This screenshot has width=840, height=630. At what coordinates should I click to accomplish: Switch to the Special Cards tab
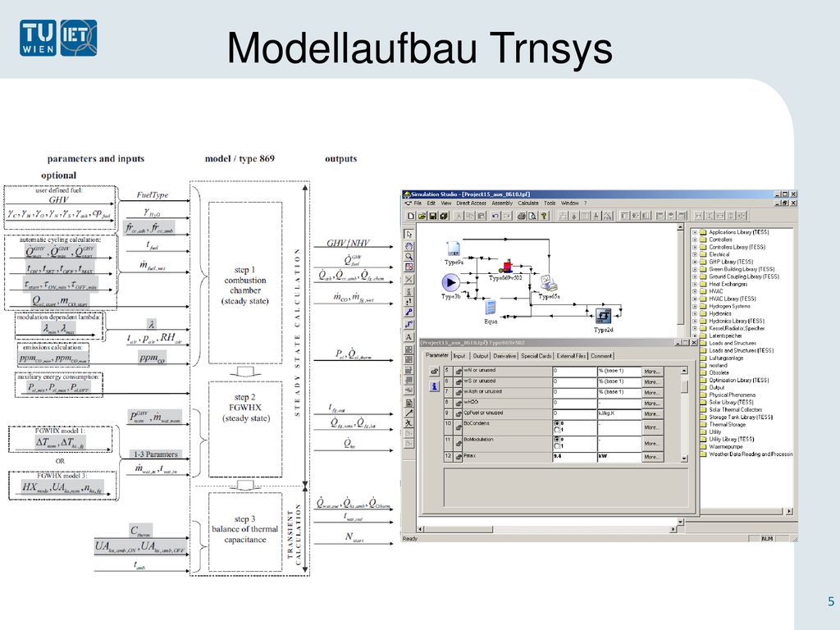[x=536, y=356]
